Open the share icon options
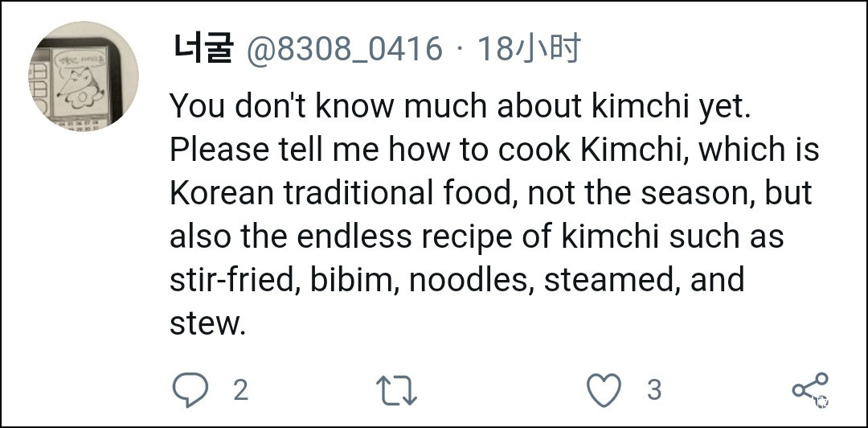868x428 pixels. [809, 389]
